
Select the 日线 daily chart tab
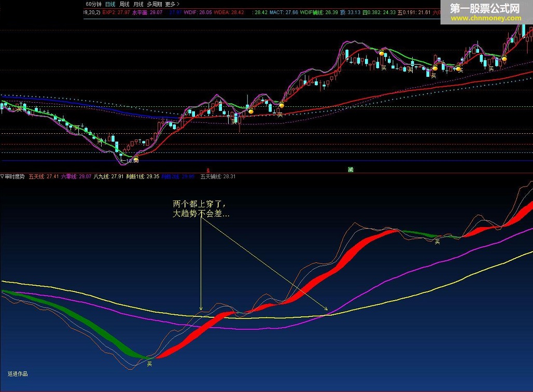[110, 4]
